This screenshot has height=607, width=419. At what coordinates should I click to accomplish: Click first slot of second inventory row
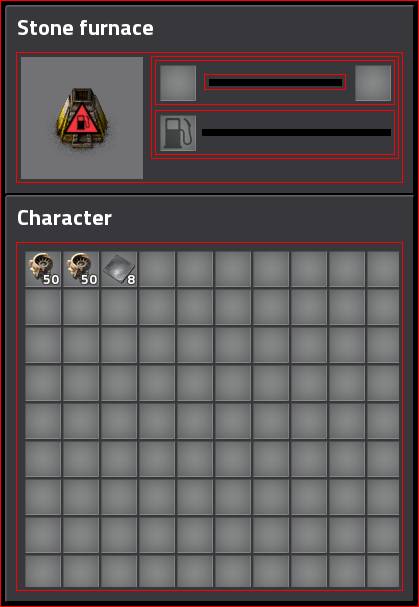click(x=43, y=307)
